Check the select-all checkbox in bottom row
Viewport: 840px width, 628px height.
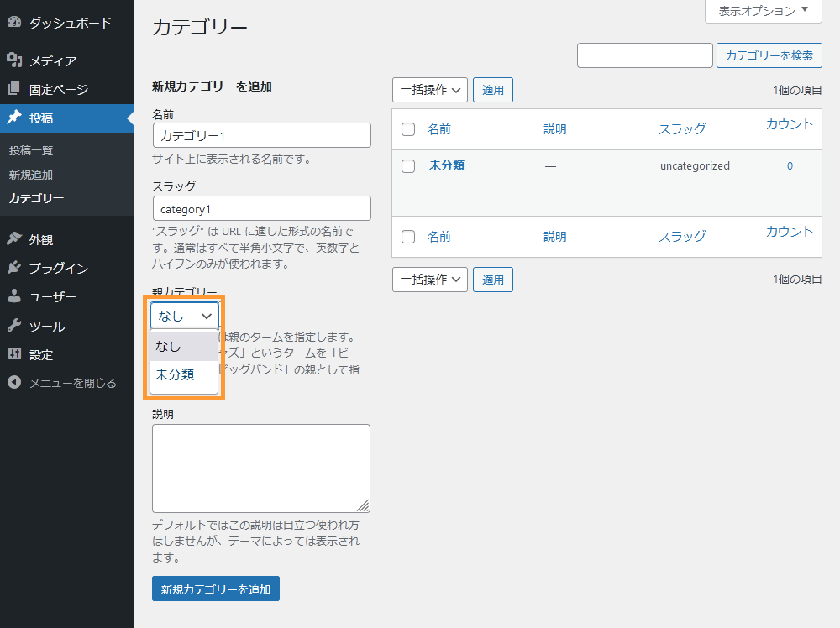[408, 236]
